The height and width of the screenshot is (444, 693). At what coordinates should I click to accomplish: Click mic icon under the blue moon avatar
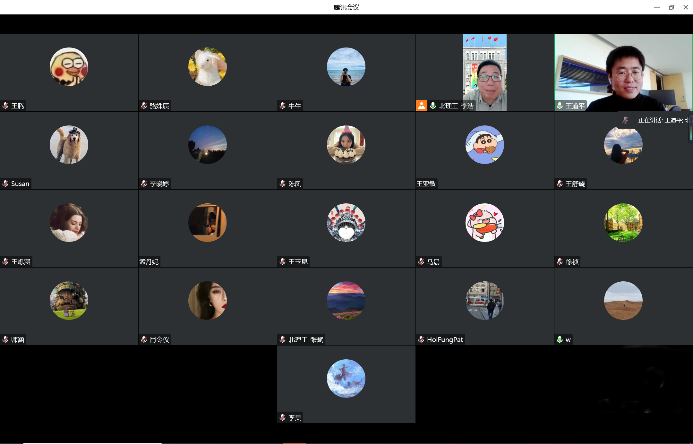(283, 417)
